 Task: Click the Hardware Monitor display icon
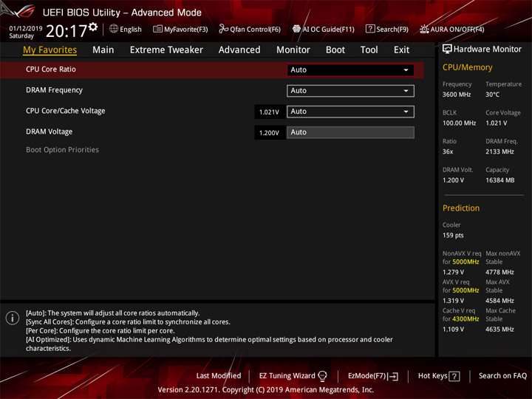(x=447, y=49)
